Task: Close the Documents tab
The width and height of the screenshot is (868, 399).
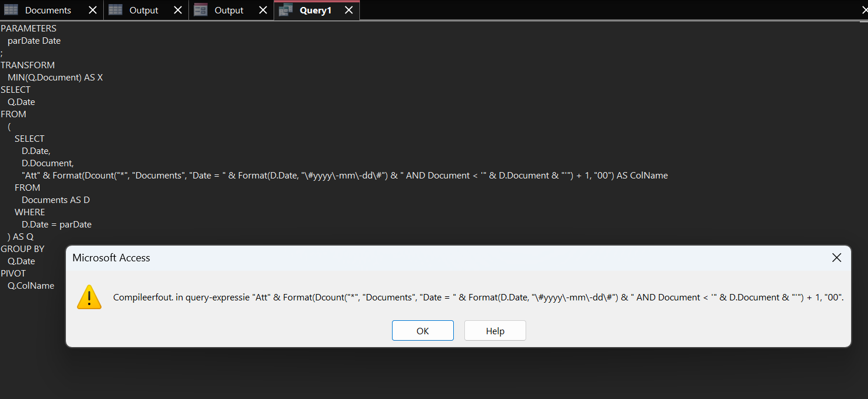Action: point(93,10)
